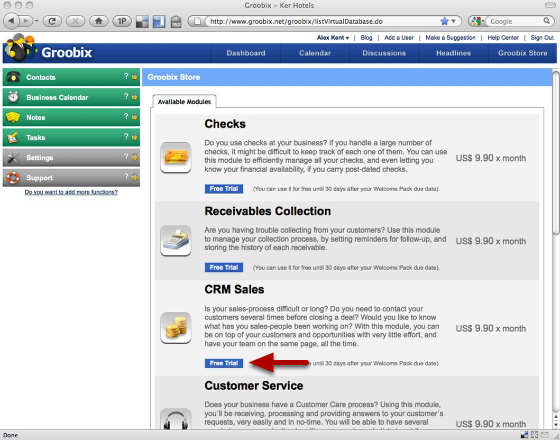
Task: Click the browser Back arrow button
Action: pos(11,21)
